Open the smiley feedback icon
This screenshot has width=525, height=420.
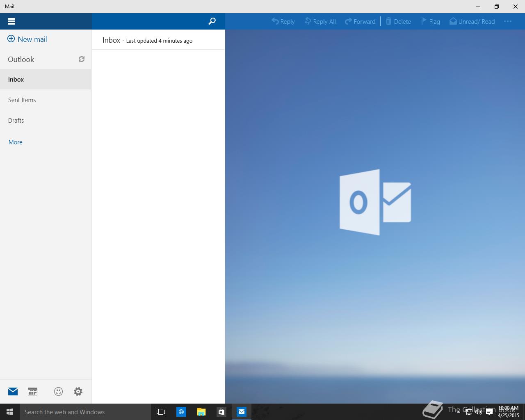[x=59, y=391]
